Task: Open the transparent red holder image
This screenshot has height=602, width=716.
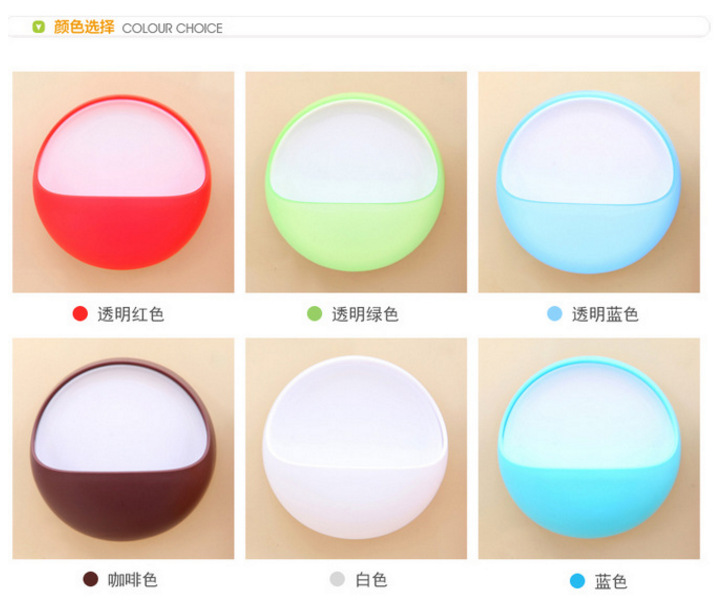Action: (123, 182)
